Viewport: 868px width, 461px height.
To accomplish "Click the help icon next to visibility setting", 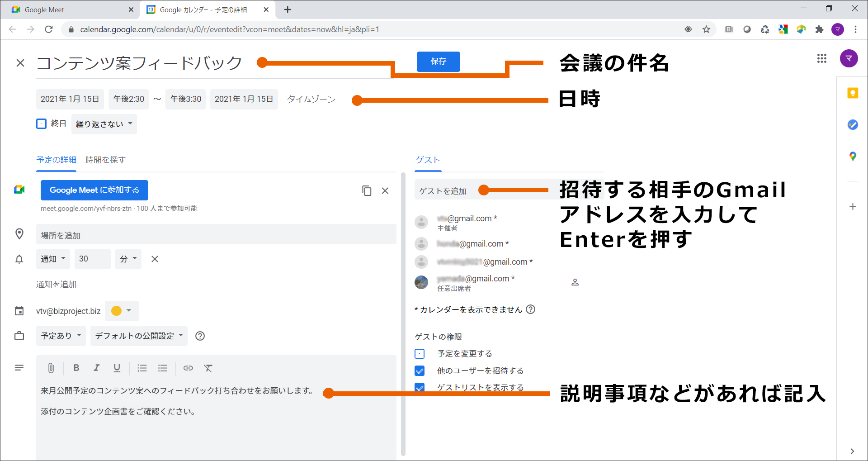I will [200, 336].
